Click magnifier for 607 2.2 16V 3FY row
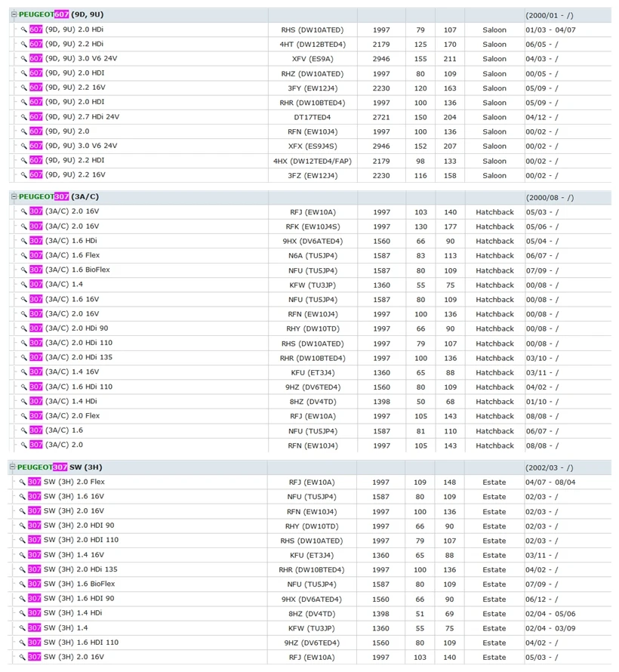Screen dimensions: 619x672 click(x=23, y=88)
